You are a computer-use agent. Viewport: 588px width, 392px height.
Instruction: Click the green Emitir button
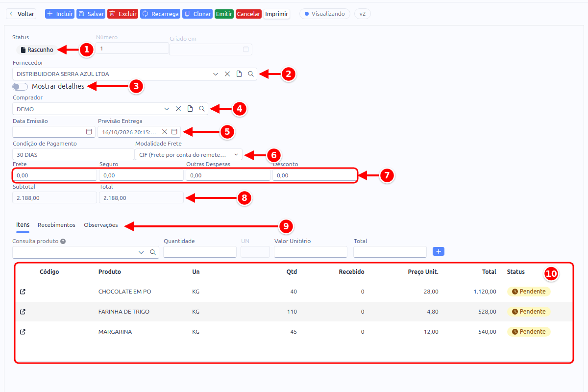point(224,14)
